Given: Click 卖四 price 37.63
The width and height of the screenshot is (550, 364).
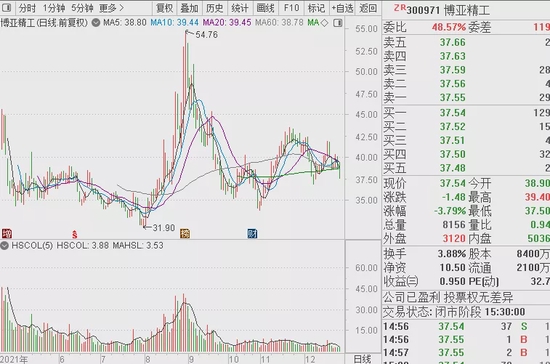Looking at the screenshot, I should click(x=452, y=56).
